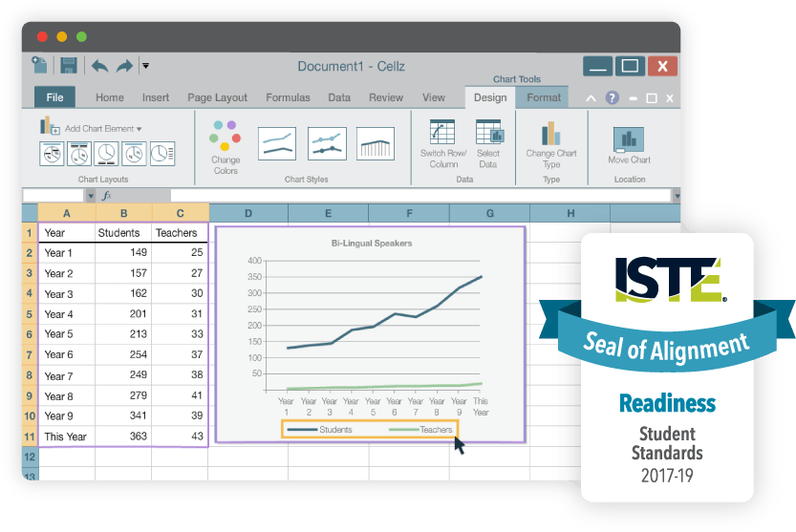
Task: Open help via question mark icon
Action: tap(613, 97)
